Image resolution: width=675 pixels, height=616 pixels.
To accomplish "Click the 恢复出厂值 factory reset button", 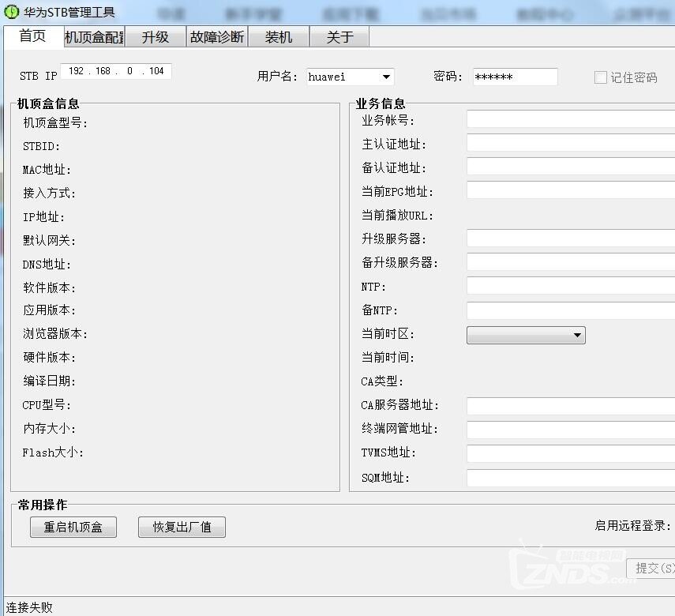I will tap(182, 527).
